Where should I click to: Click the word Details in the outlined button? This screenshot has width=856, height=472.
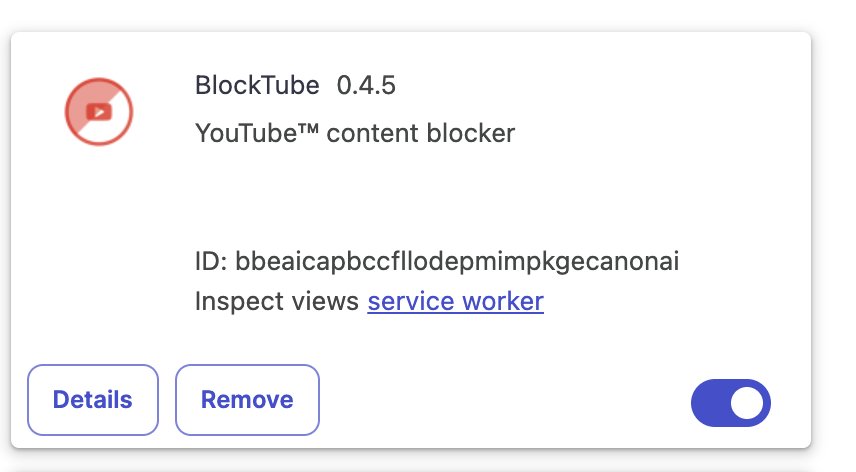[x=93, y=400]
